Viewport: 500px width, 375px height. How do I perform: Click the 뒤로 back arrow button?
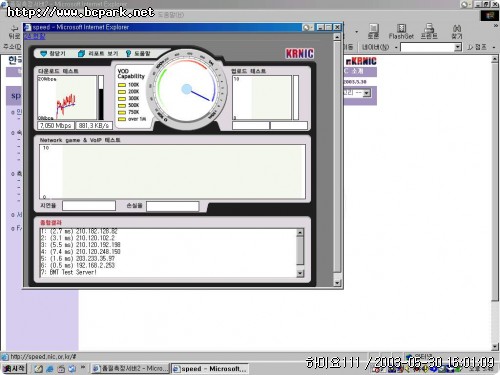tap(14, 28)
